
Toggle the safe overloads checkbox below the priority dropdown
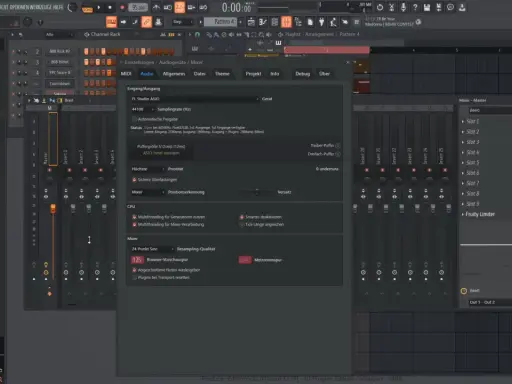click(x=134, y=180)
